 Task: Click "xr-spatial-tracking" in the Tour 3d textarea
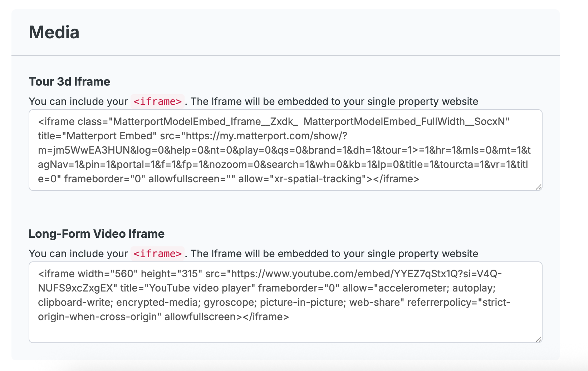coord(318,179)
